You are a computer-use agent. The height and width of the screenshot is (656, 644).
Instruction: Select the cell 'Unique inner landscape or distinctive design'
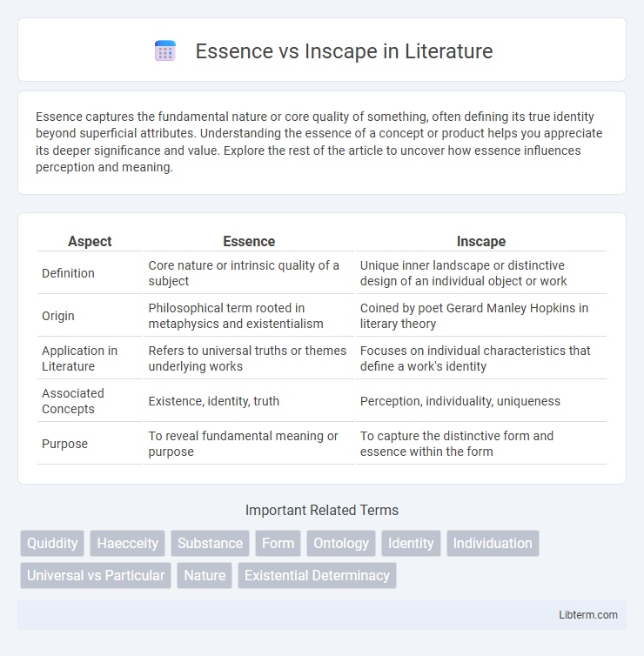pos(481,273)
